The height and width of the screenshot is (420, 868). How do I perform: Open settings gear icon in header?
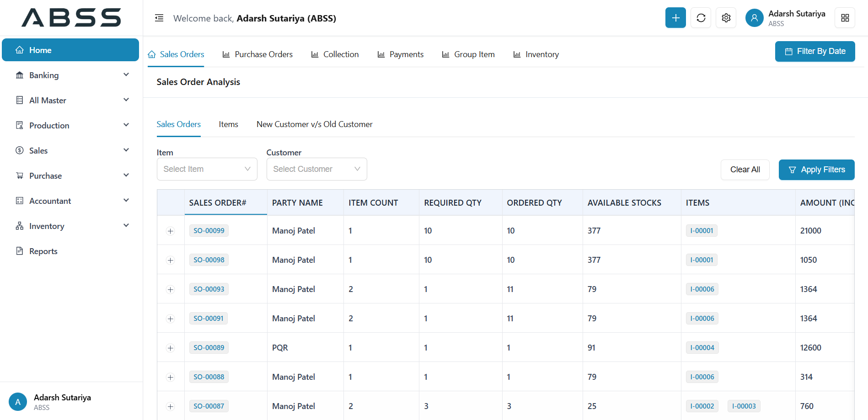tap(726, 18)
